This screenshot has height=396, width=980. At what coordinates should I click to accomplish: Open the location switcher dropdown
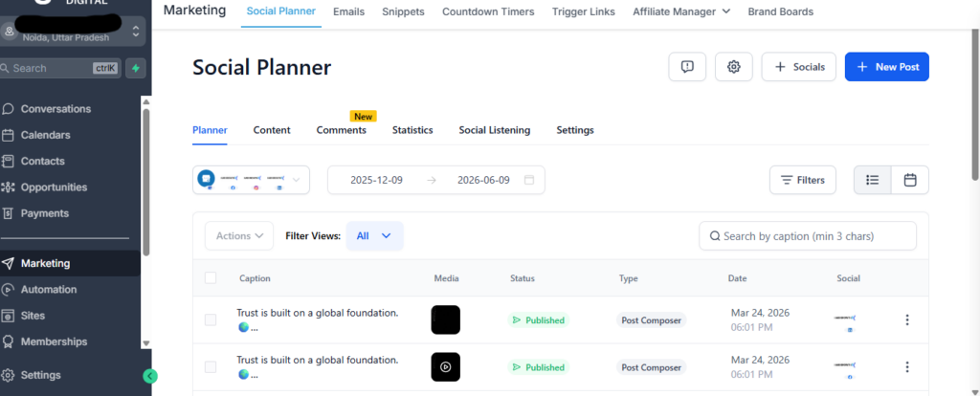pyautogui.click(x=73, y=32)
